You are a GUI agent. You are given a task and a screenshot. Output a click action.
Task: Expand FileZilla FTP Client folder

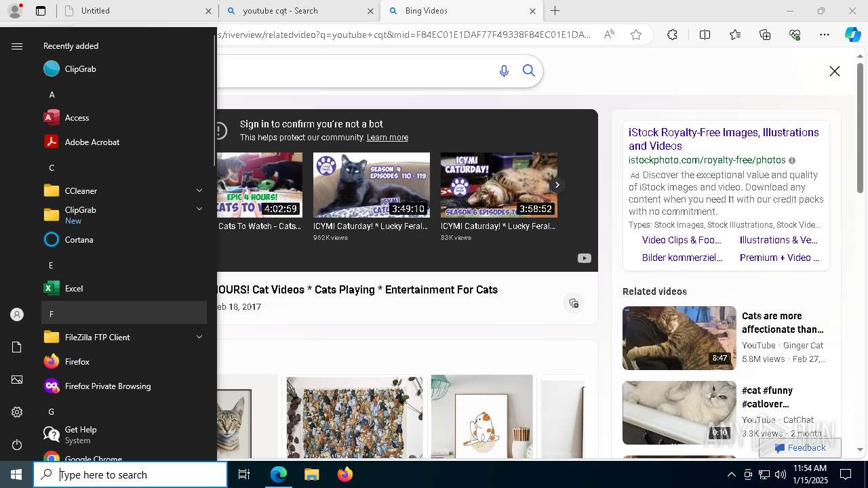124,337
